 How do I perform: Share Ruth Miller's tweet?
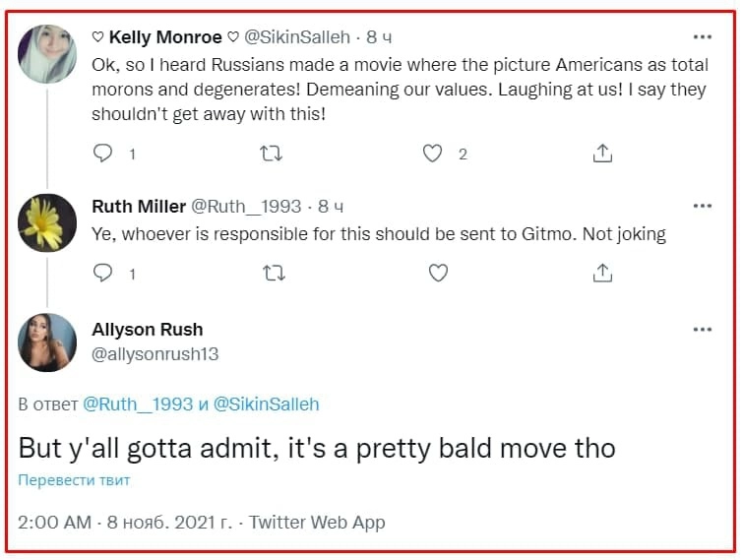click(x=602, y=273)
